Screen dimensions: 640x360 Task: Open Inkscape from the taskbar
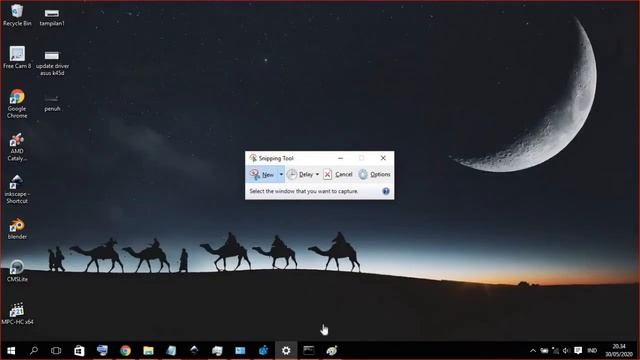click(194, 351)
